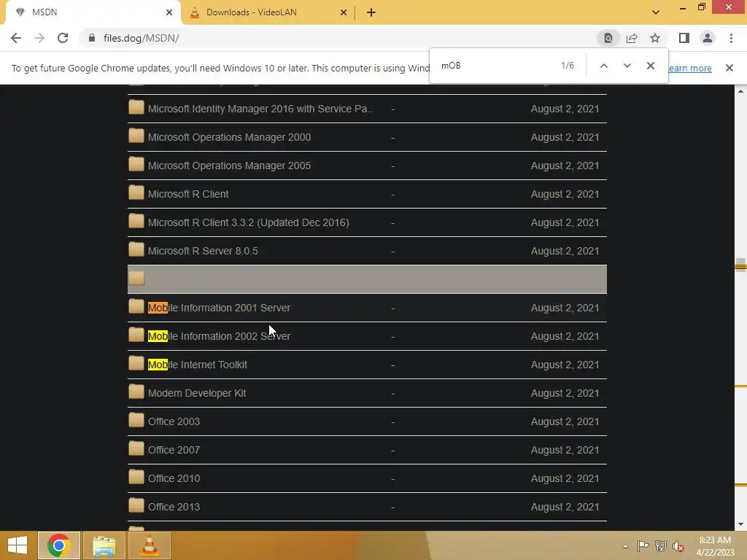747x560 pixels.
Task: Open a new browser tab
Action: [371, 12]
